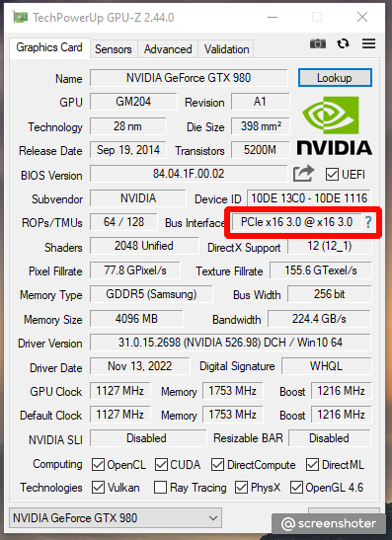
Task: Open the hamburger menu icon
Action: (x=368, y=43)
